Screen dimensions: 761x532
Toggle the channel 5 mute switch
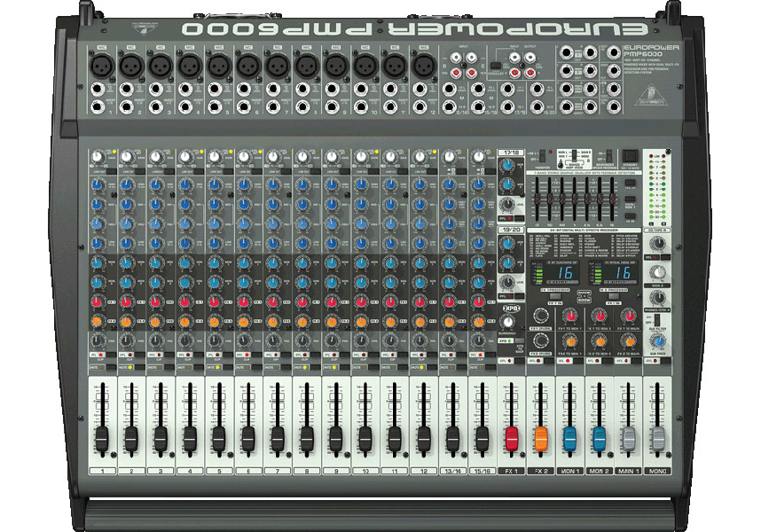click(x=226, y=368)
